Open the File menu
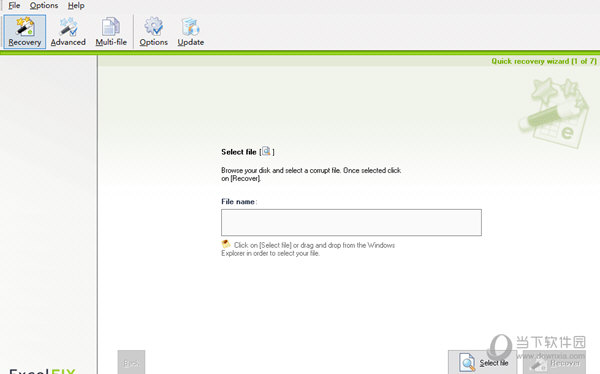 pyautogui.click(x=14, y=5)
